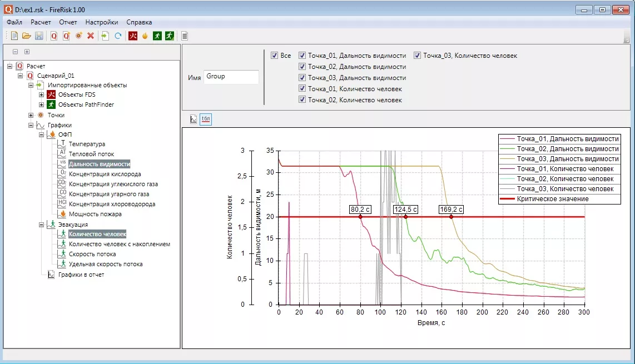Click the report document icon in toolbar

coord(185,36)
